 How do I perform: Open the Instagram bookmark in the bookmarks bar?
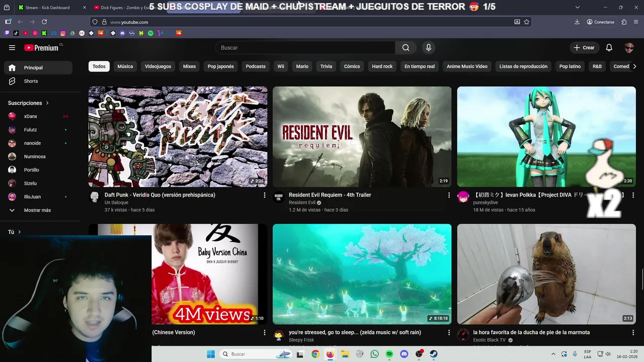pyautogui.click(x=63, y=33)
